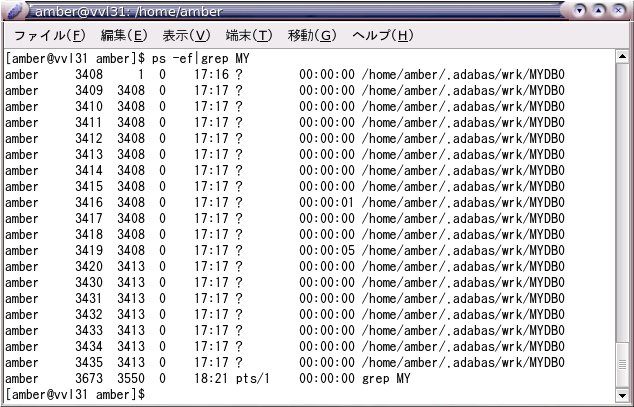The width and height of the screenshot is (634, 407).
Task: Click the start time 17:16
Action: pyautogui.click(x=211, y=75)
